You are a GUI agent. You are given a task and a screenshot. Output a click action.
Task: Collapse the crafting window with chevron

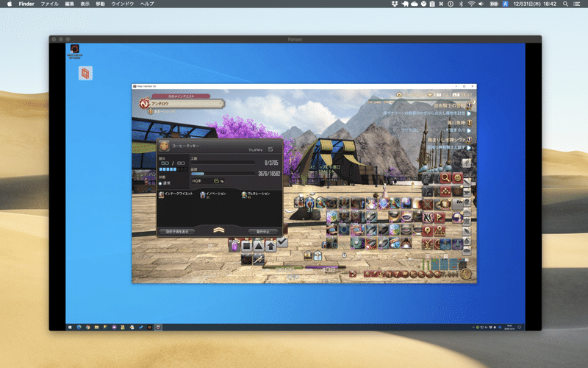pos(218,230)
